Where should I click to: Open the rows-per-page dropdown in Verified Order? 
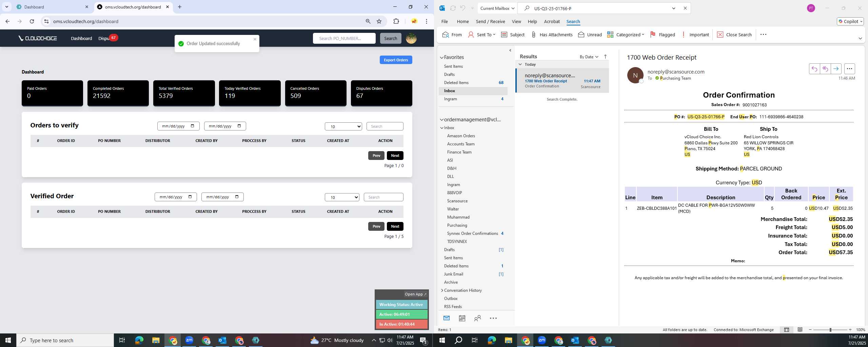(342, 197)
